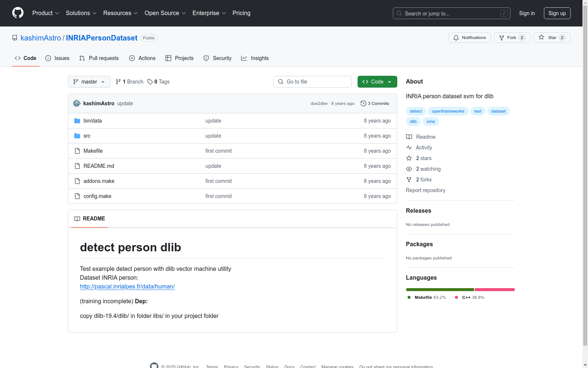
Task: Click the slash shortcut key icon in search
Action: coord(504,13)
